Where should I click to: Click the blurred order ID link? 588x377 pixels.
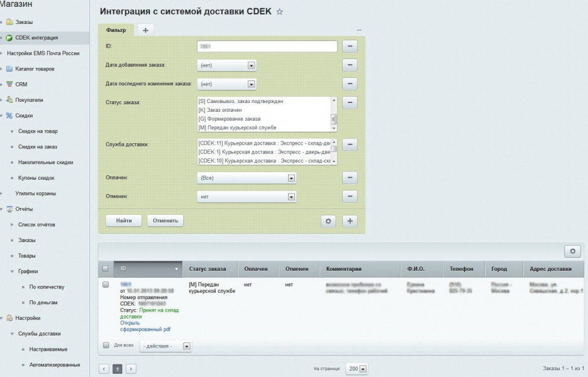pos(126,285)
